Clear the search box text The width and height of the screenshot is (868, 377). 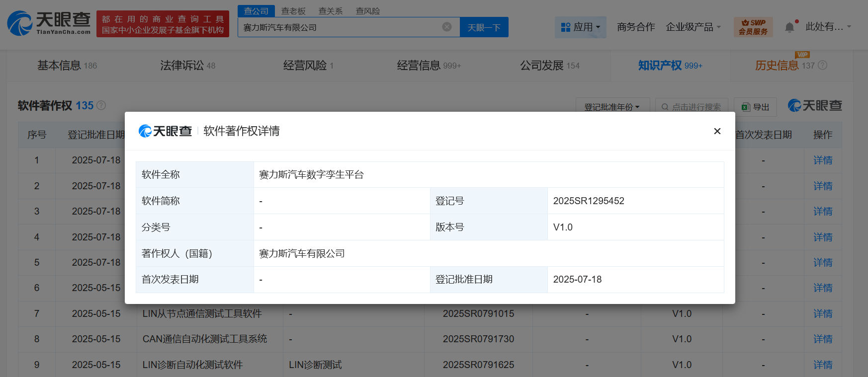coord(447,27)
